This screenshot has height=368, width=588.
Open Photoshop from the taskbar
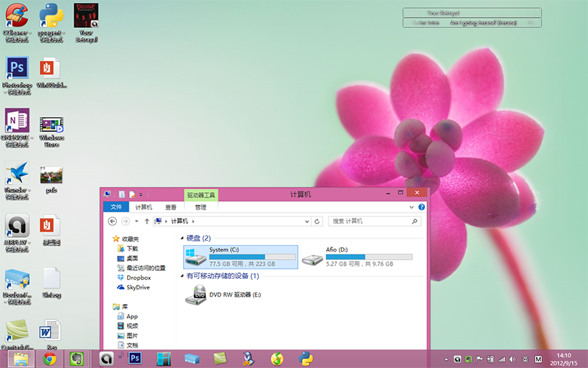[135, 358]
